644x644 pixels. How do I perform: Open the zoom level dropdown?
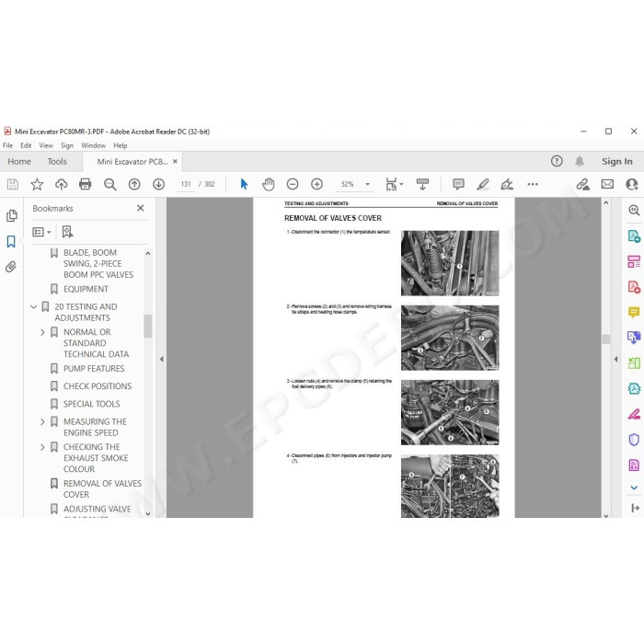tap(368, 184)
